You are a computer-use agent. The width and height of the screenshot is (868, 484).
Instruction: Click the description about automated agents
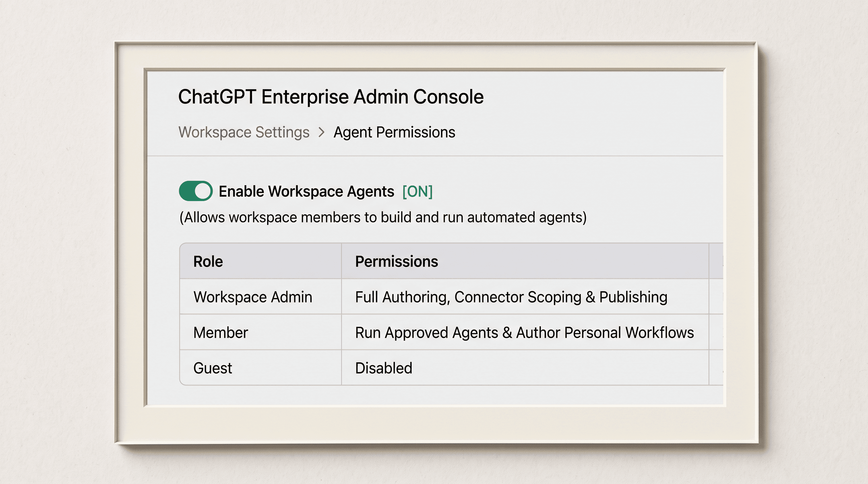(x=383, y=217)
